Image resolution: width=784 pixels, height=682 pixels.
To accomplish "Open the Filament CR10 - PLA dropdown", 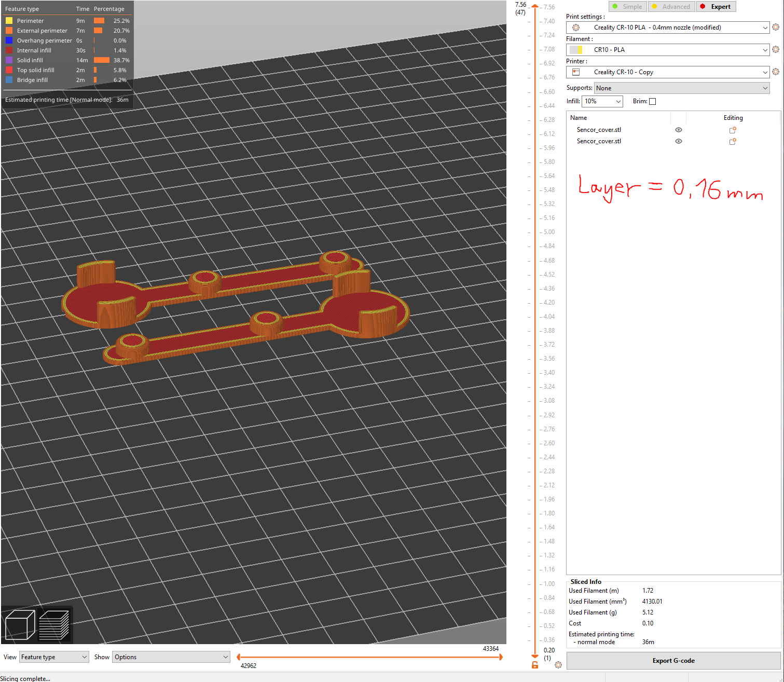I will click(x=668, y=50).
